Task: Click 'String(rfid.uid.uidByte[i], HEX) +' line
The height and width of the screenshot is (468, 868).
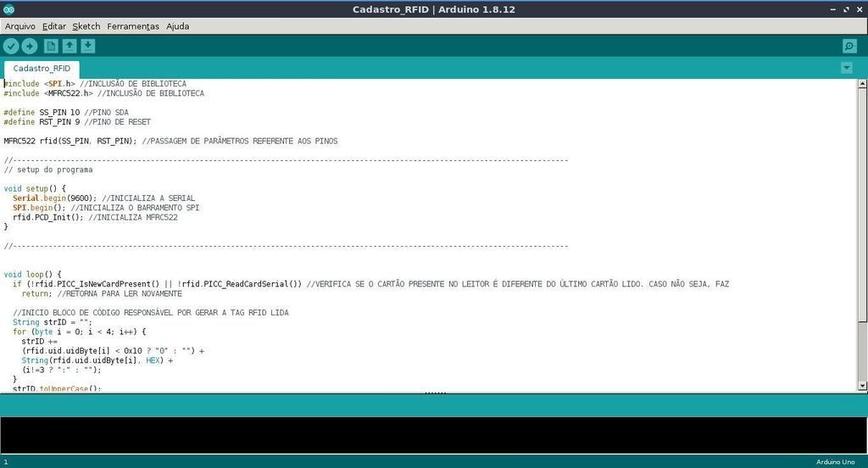Action: click(97, 360)
